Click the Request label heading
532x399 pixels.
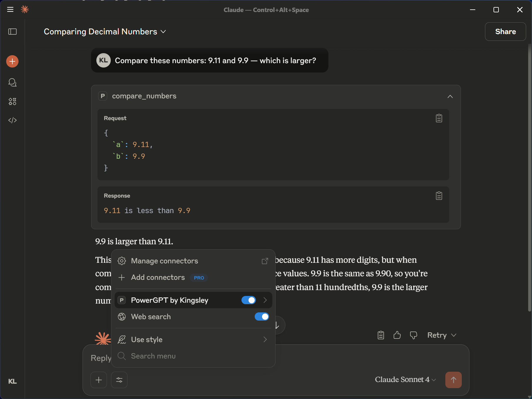(x=115, y=118)
